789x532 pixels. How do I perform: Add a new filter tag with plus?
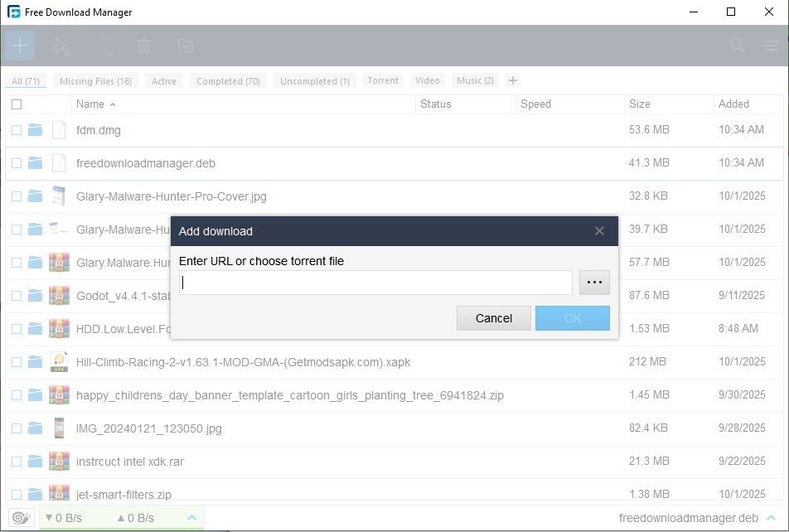pos(512,80)
